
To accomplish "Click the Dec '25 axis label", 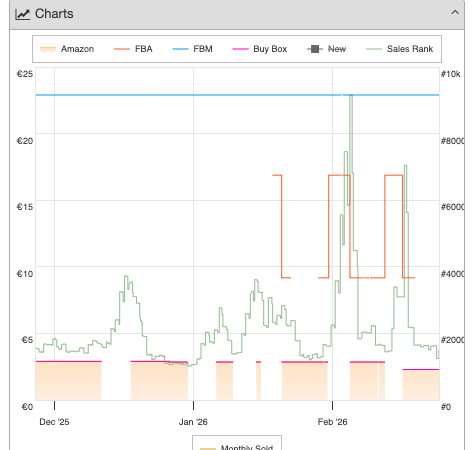I will 54,422.
